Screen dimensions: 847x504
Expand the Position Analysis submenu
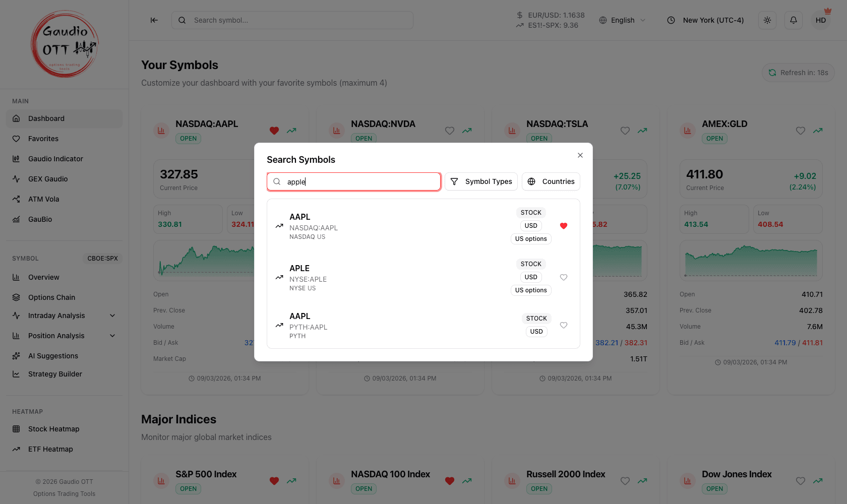click(65, 336)
